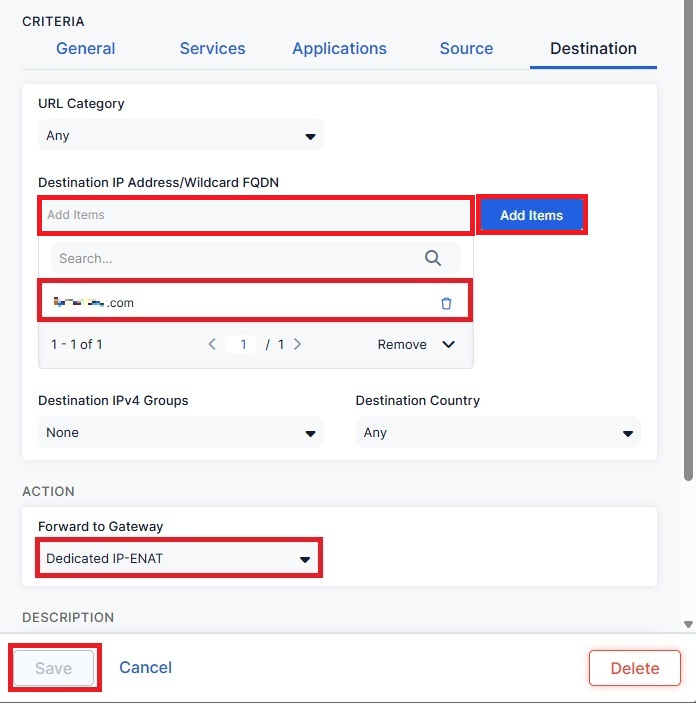Switch to the Source tab
This screenshot has width=696, height=703.
pos(466,48)
